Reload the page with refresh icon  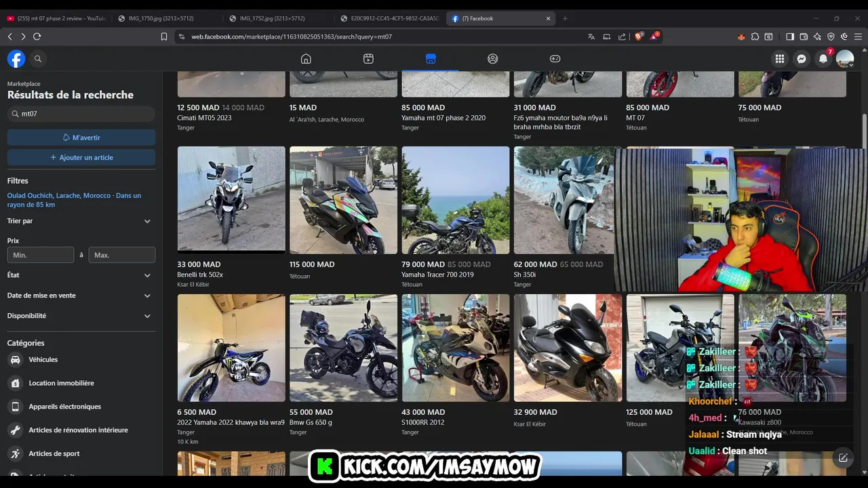click(x=37, y=37)
